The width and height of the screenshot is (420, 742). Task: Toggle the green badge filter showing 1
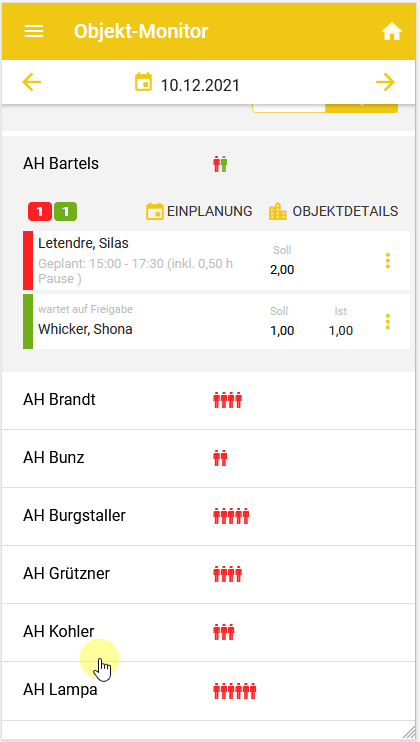click(x=66, y=212)
